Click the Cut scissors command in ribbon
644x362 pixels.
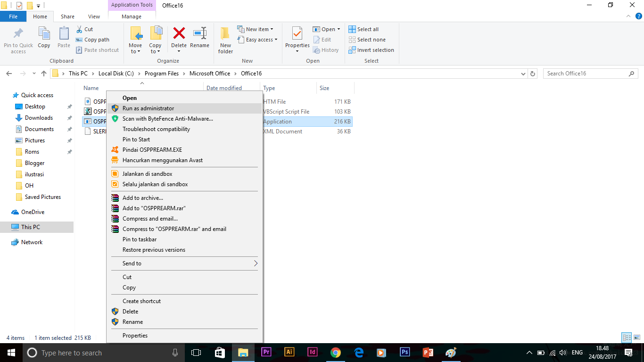(x=85, y=29)
